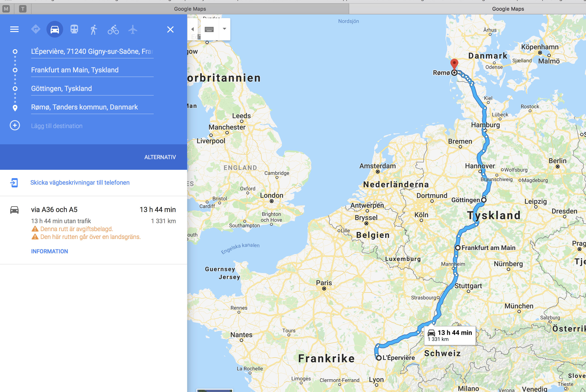Image resolution: width=586 pixels, height=392 pixels.
Task: Select the first Google Maps tab
Action: [x=190, y=9]
